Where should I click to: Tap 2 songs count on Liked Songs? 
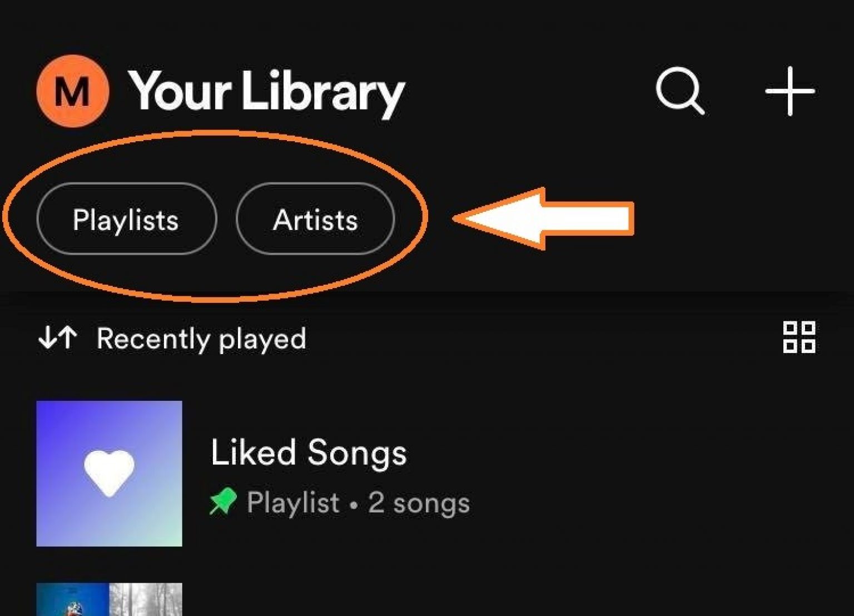[x=419, y=502]
